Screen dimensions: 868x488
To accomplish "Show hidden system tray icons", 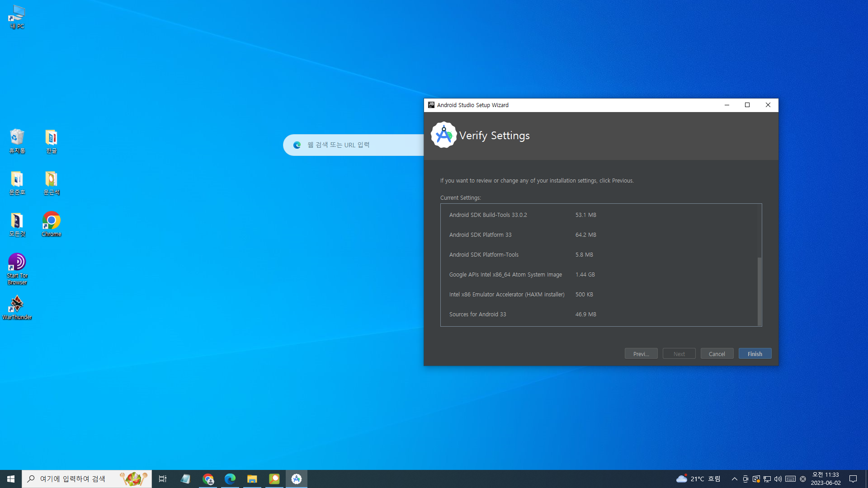I will click(735, 479).
